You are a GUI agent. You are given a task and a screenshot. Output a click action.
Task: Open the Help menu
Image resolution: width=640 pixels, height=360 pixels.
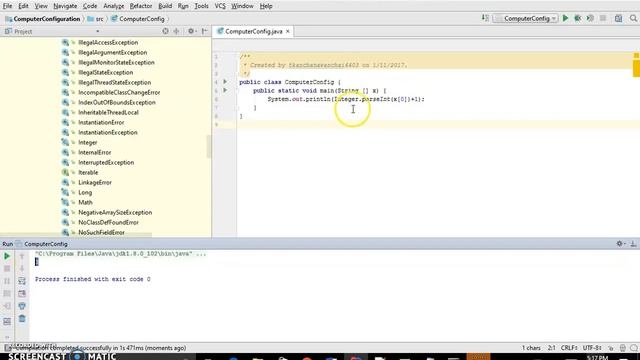pyautogui.click(x=266, y=6)
